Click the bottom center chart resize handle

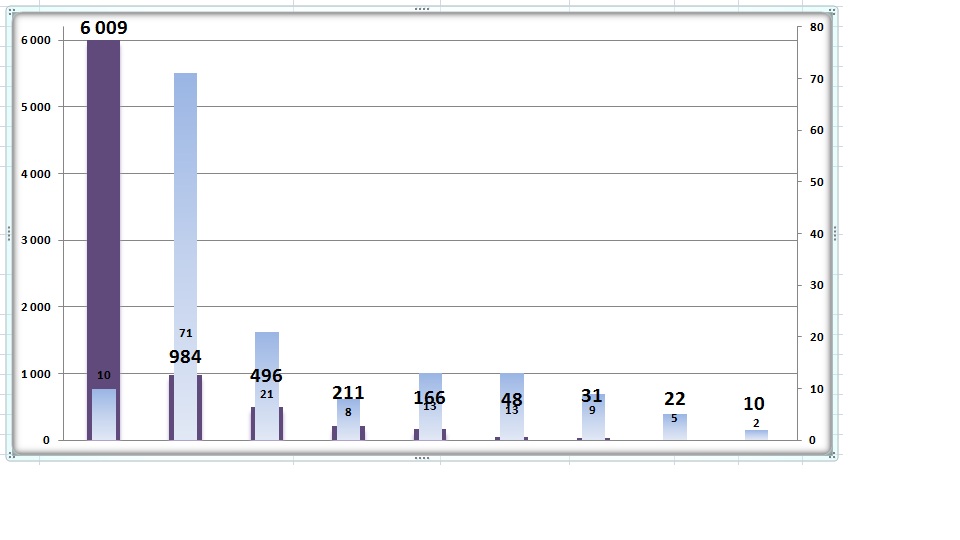(422, 457)
